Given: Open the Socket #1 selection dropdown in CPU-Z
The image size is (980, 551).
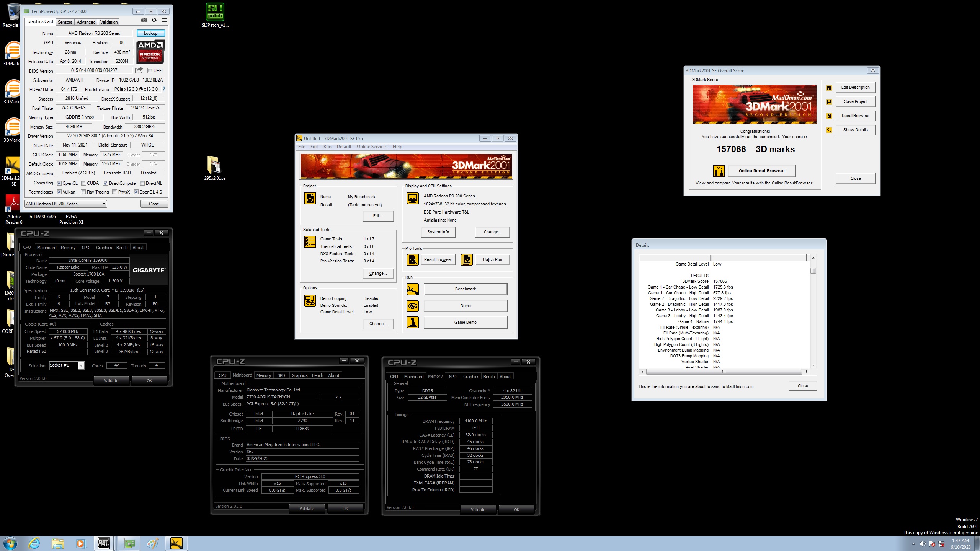Looking at the screenshot, I should pyautogui.click(x=67, y=365).
